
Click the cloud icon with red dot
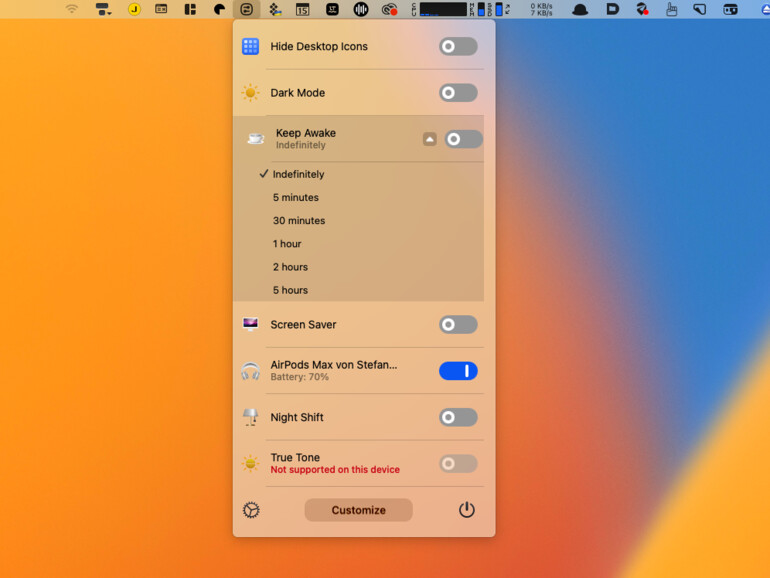(x=389, y=9)
